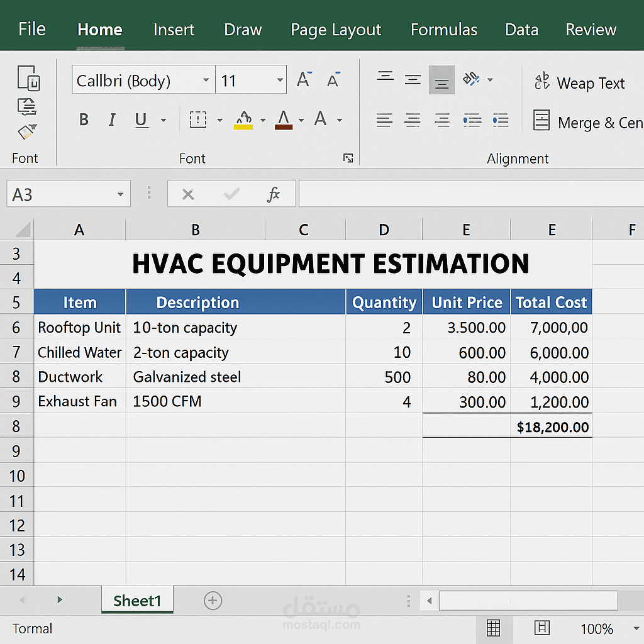Switch to the Draw tab

coord(243,30)
